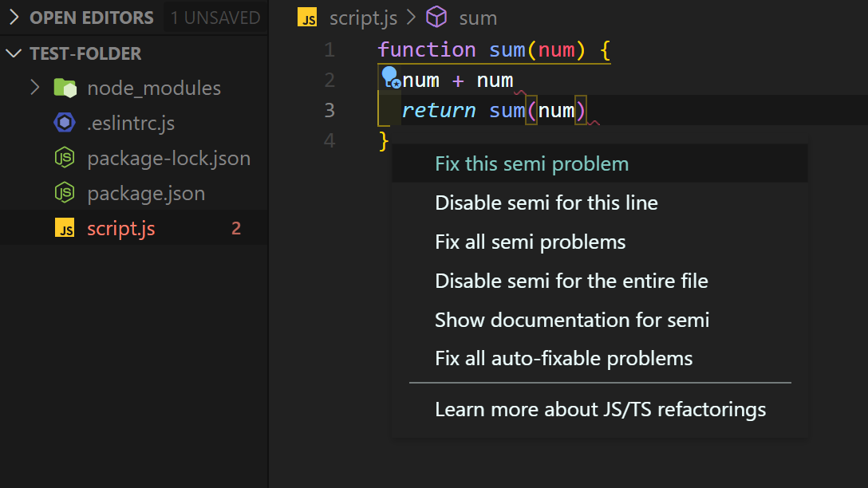The image size is (868, 488).
Task: Select 'Disable semi for the entire file'
Action: coord(571,281)
